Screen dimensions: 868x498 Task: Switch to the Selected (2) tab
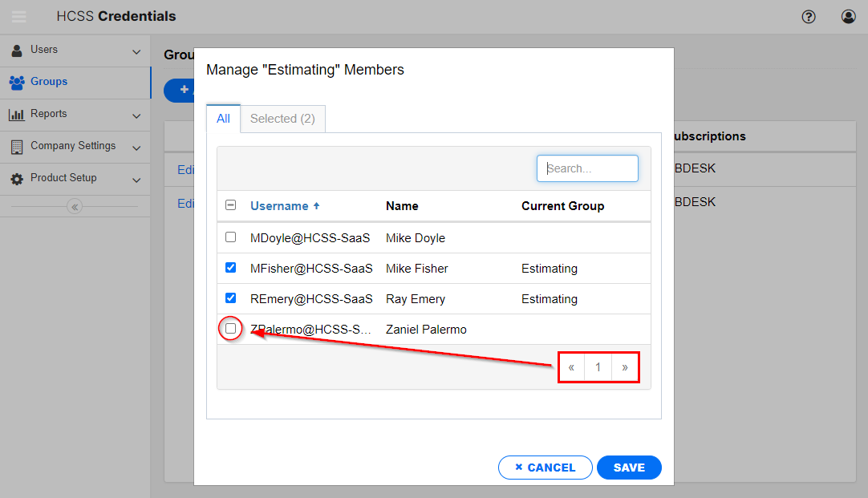click(x=282, y=119)
